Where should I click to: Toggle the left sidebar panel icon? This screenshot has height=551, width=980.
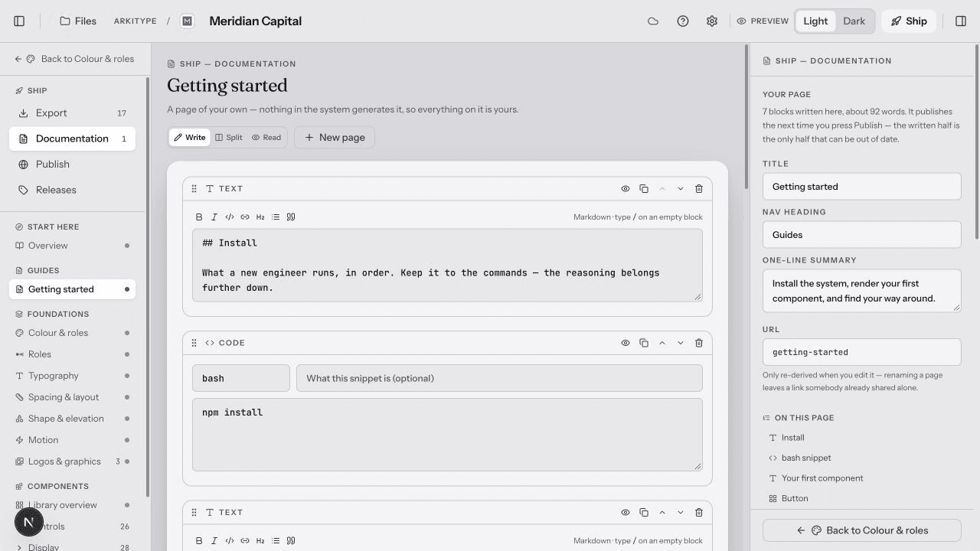click(x=20, y=21)
